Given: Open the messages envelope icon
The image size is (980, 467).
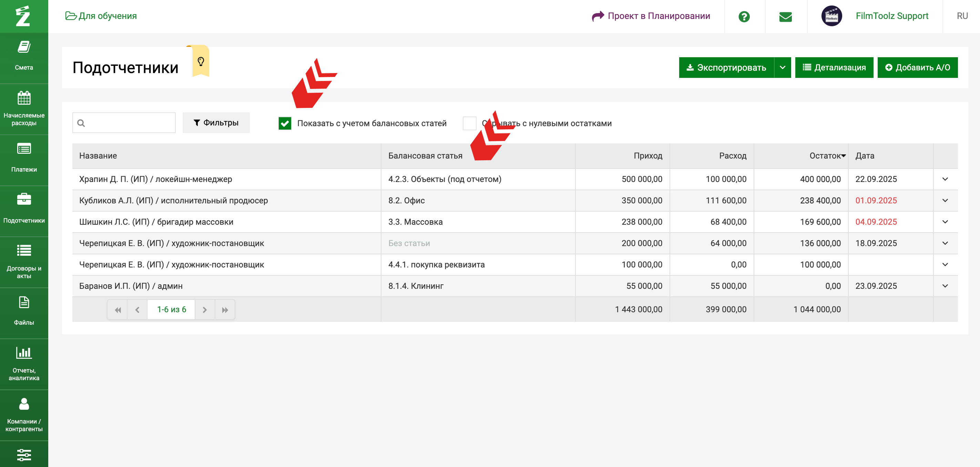Looking at the screenshot, I should (x=785, y=16).
